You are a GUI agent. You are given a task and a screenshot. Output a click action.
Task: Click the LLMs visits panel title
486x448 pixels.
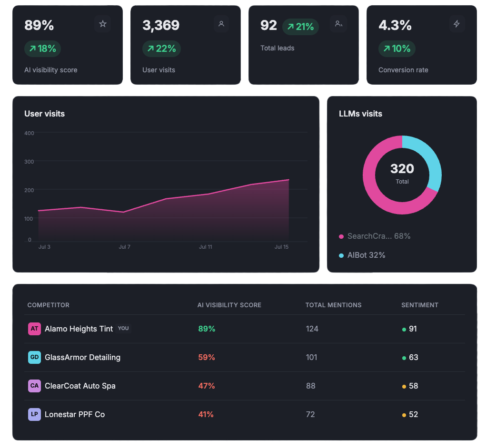[360, 114]
